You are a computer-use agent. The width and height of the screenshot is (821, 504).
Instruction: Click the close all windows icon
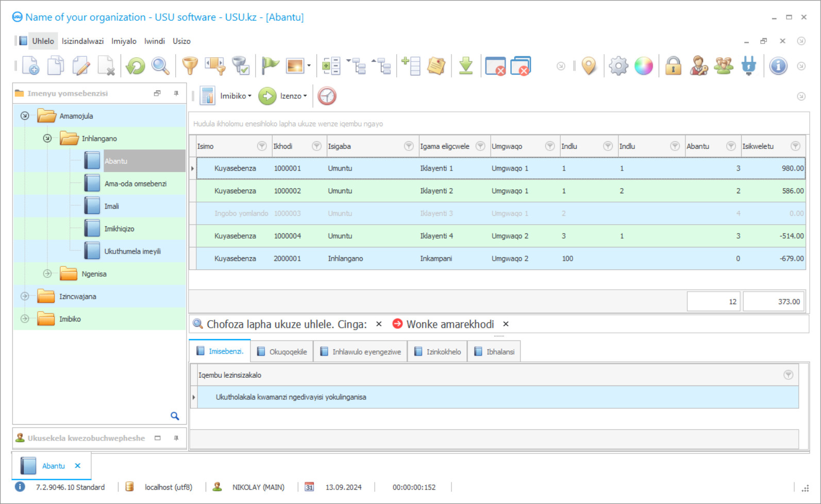click(x=521, y=66)
